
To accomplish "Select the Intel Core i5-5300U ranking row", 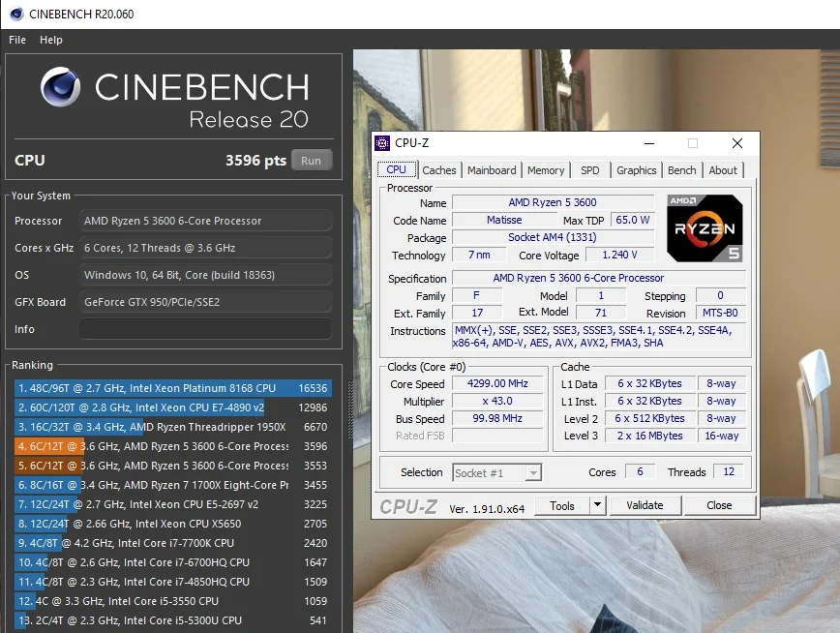I will (173, 619).
